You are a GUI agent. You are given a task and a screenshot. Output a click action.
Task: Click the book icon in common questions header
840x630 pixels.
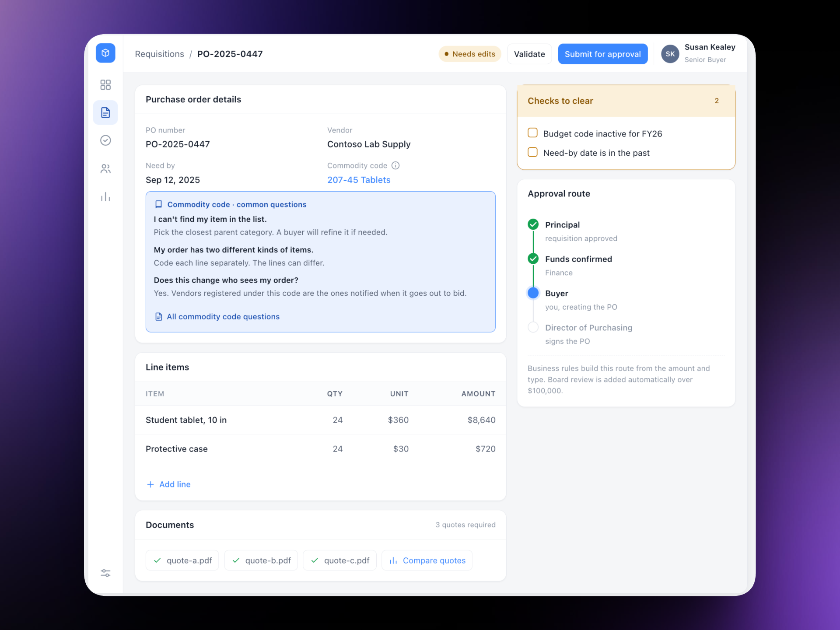click(x=158, y=204)
